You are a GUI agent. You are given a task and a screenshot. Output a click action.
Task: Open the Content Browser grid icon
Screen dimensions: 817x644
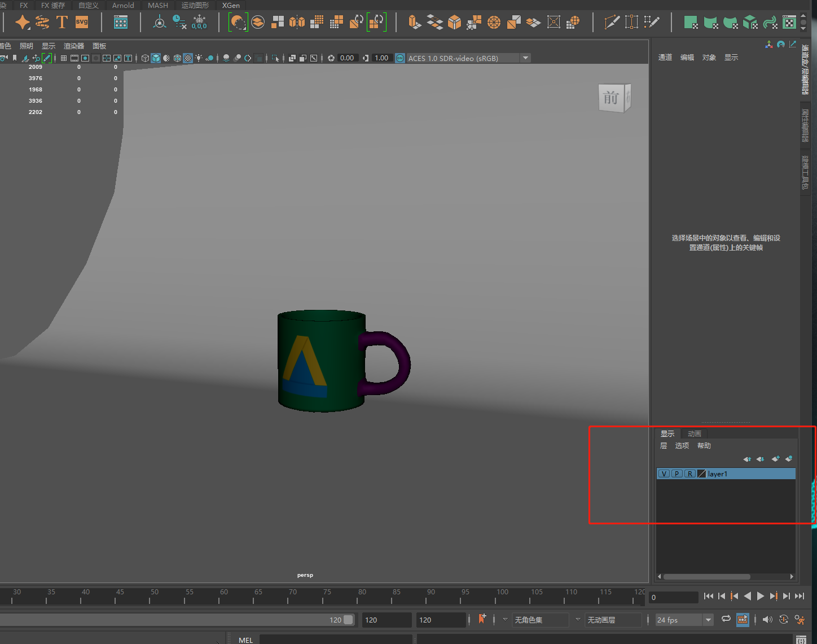pos(121,22)
